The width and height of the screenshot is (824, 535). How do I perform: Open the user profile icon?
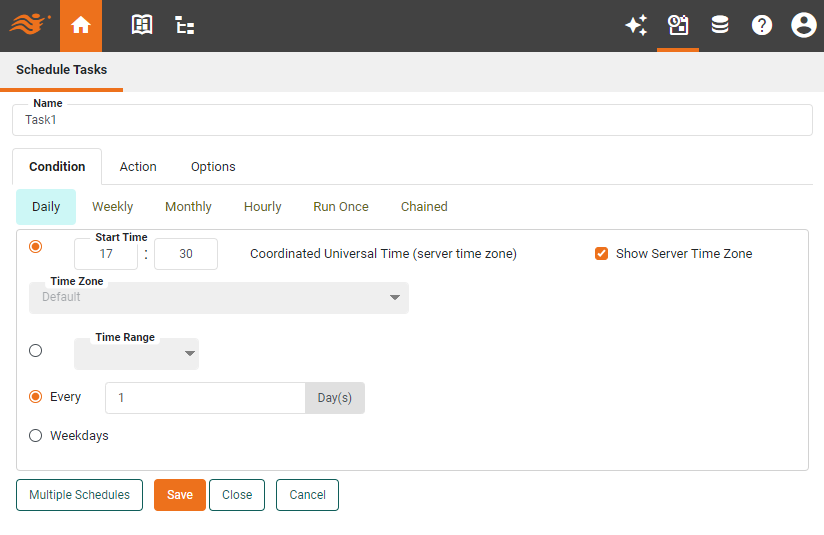[x=803, y=26]
